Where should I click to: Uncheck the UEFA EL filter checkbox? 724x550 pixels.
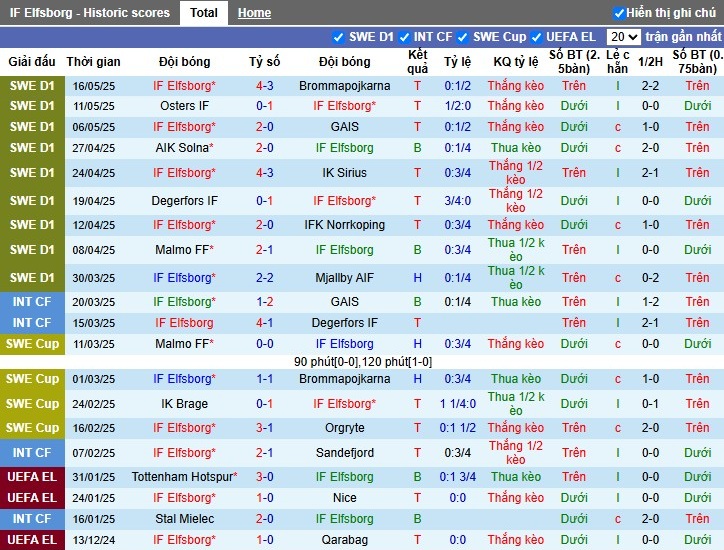click(x=537, y=37)
